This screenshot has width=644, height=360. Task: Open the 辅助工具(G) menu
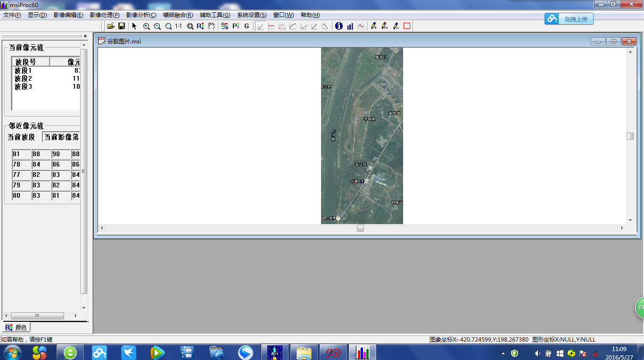click(215, 15)
